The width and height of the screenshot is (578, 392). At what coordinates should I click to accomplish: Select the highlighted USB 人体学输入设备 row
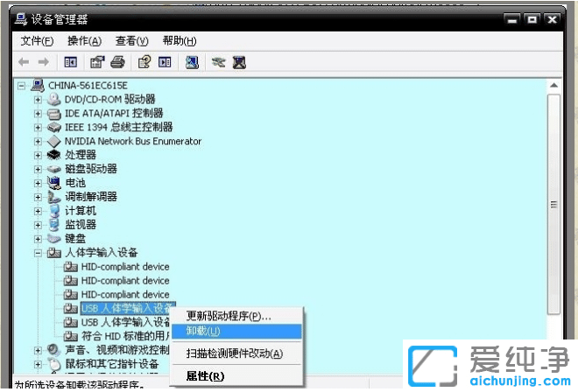point(128,308)
